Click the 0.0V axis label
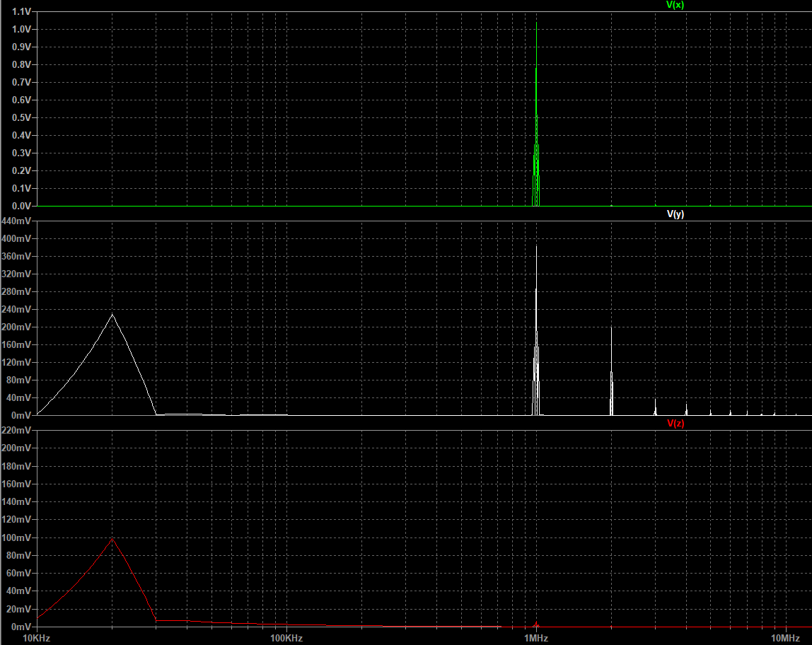This screenshot has width=812, height=645. (x=21, y=206)
